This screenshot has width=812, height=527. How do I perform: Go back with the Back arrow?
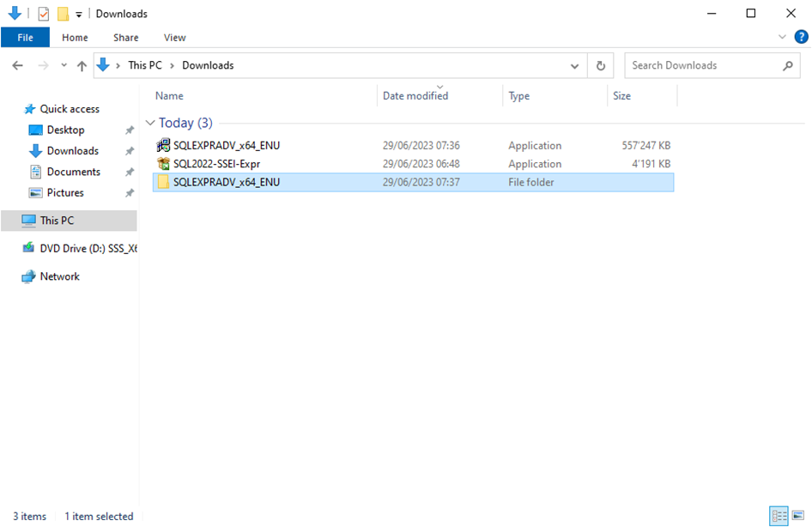click(18, 65)
